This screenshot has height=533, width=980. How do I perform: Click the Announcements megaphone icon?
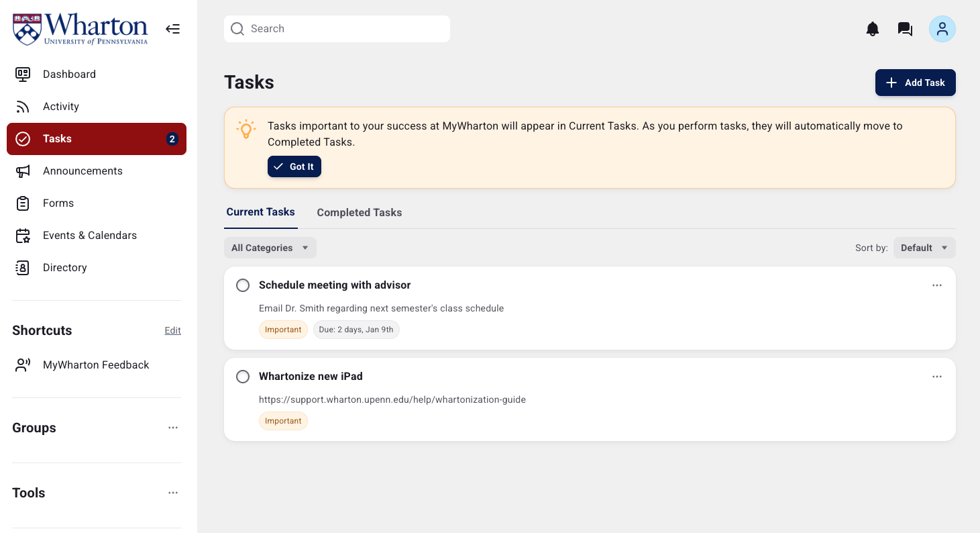click(x=23, y=171)
